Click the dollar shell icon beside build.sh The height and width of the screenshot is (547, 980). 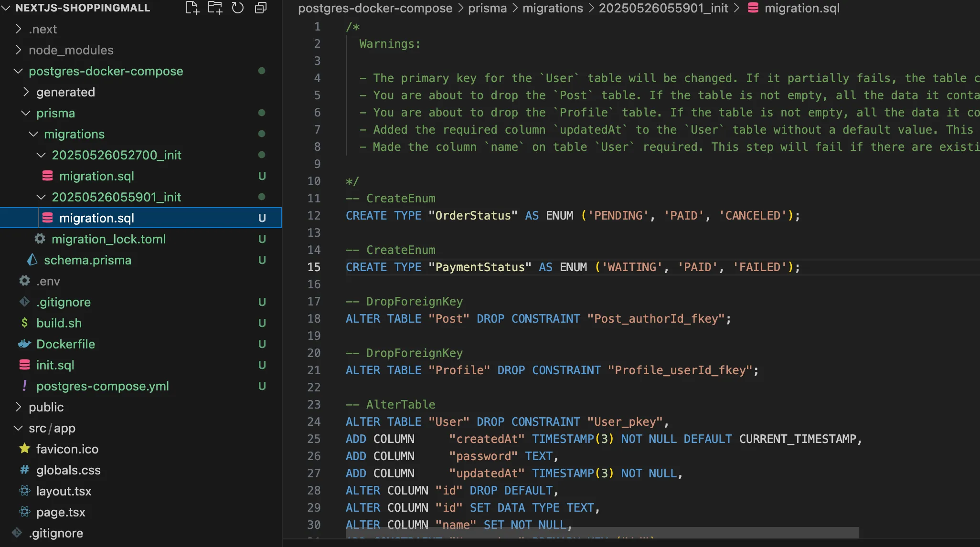pos(25,323)
